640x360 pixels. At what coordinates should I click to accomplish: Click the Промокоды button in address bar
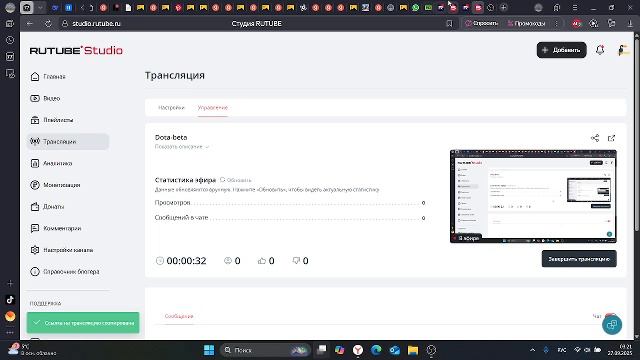tap(526, 24)
